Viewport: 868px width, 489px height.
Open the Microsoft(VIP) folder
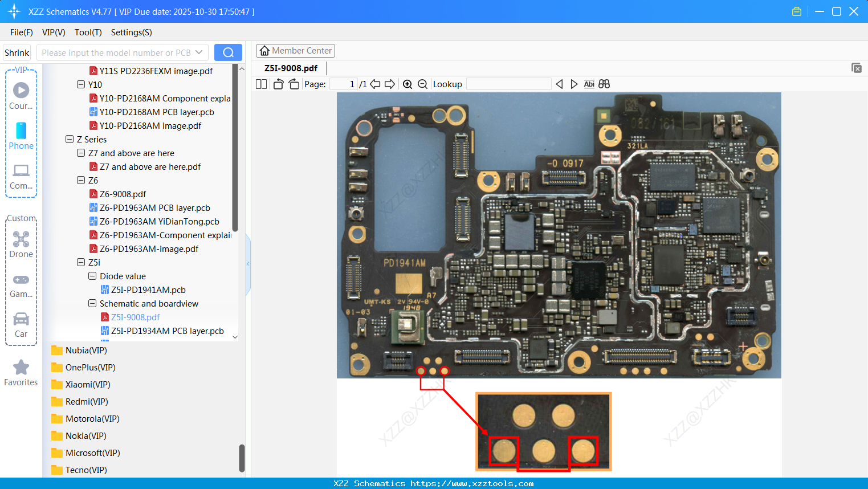[x=85, y=453]
